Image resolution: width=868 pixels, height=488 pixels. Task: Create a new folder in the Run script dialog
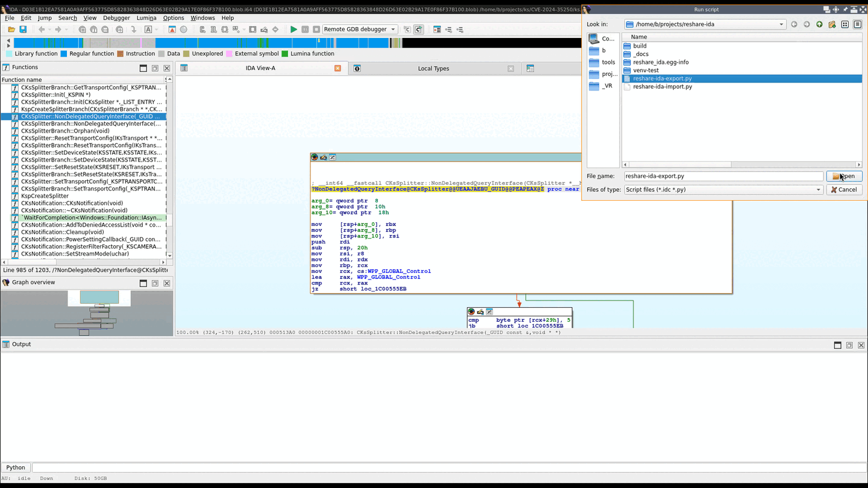pyautogui.click(x=832, y=24)
